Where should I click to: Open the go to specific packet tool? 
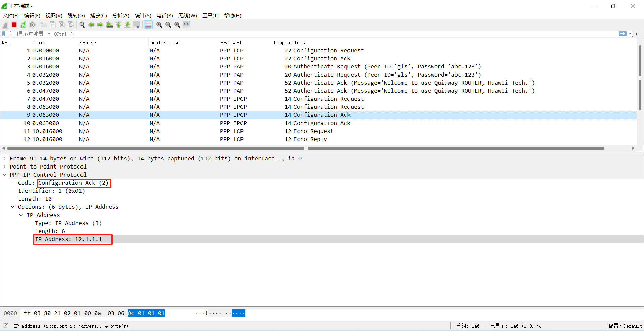[x=109, y=25]
